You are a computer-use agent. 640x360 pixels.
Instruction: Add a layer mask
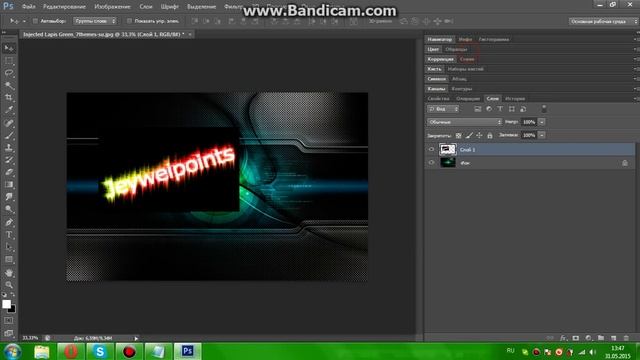[x=576, y=338]
